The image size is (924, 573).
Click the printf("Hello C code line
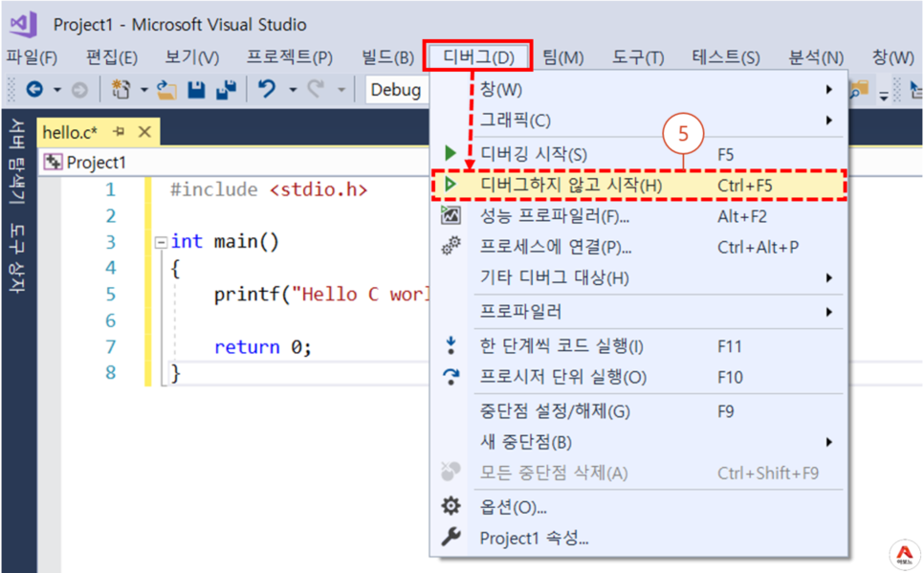click(321, 295)
